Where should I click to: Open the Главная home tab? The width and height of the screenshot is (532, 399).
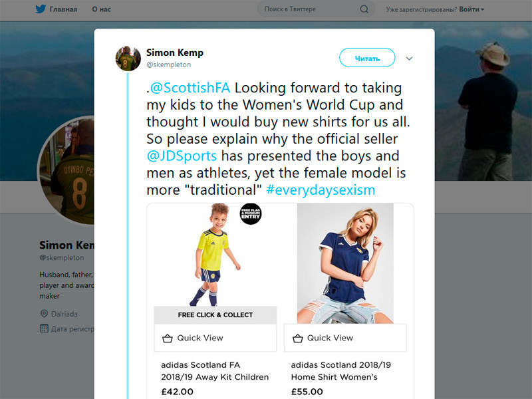click(x=63, y=9)
